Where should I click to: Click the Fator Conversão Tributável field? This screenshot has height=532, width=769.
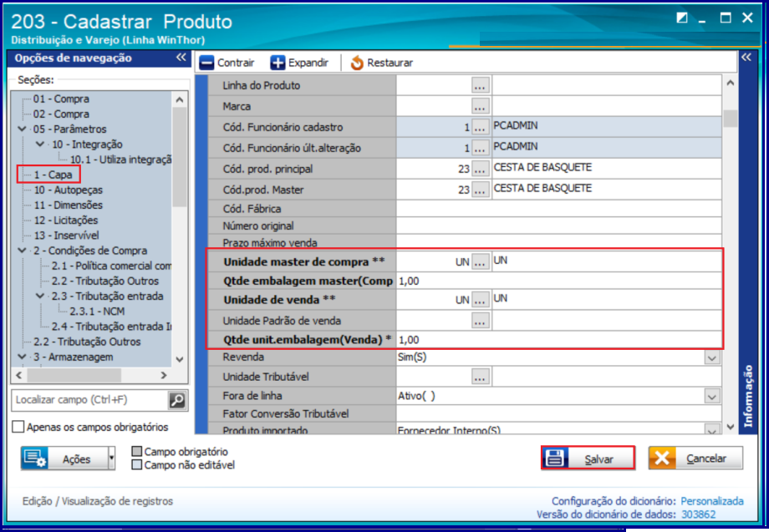click(x=558, y=413)
